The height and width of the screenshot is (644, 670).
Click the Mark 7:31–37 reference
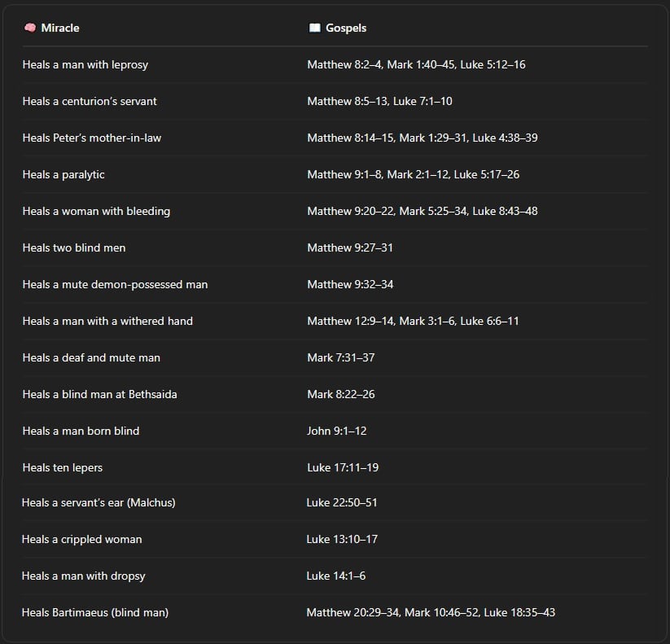pos(340,357)
